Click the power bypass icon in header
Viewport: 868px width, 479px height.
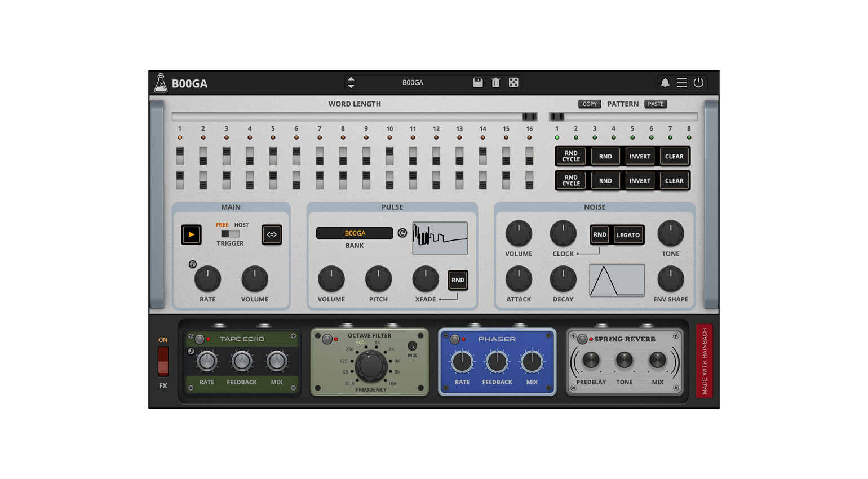(698, 83)
